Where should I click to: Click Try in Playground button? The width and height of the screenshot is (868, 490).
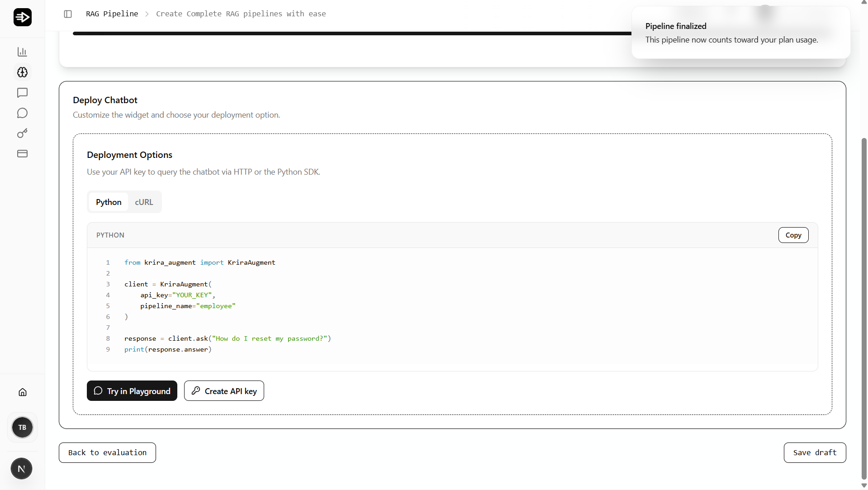132,391
